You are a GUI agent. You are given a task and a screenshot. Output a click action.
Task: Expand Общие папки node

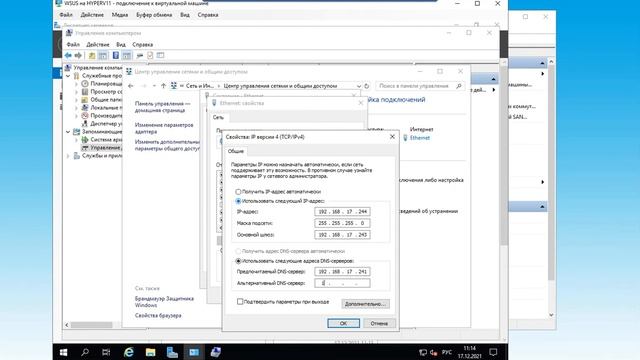(x=76, y=100)
